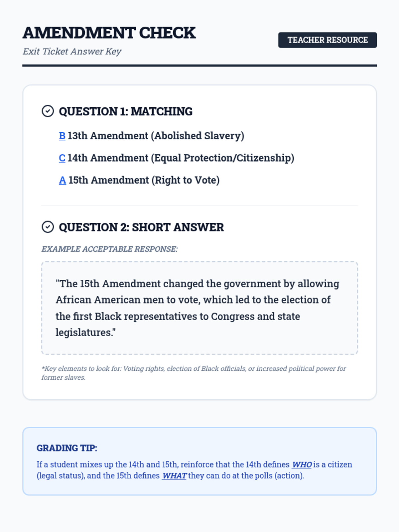Viewport: 399px width, 532px height.
Task: Click the 15th Amendment answer line
Action: [144, 180]
